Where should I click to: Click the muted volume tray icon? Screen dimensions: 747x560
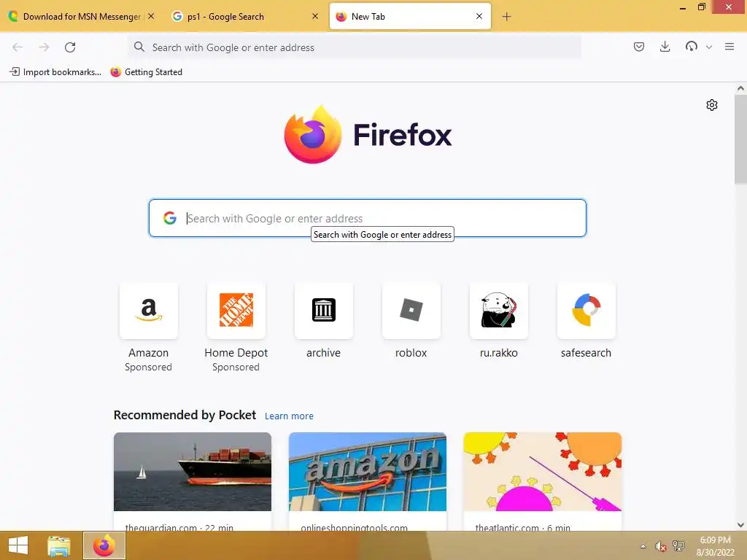(x=660, y=546)
